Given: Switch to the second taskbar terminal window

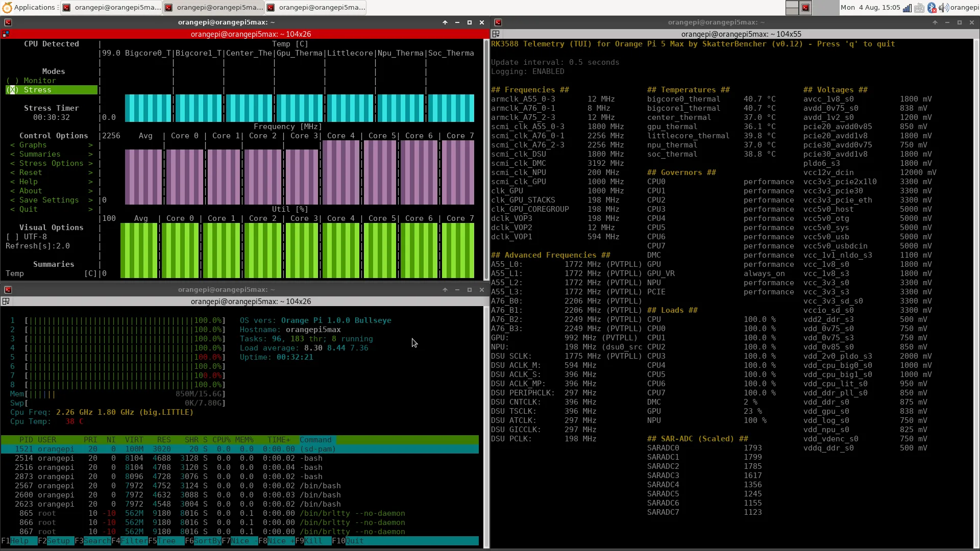Looking at the screenshot, I should click(x=213, y=8).
